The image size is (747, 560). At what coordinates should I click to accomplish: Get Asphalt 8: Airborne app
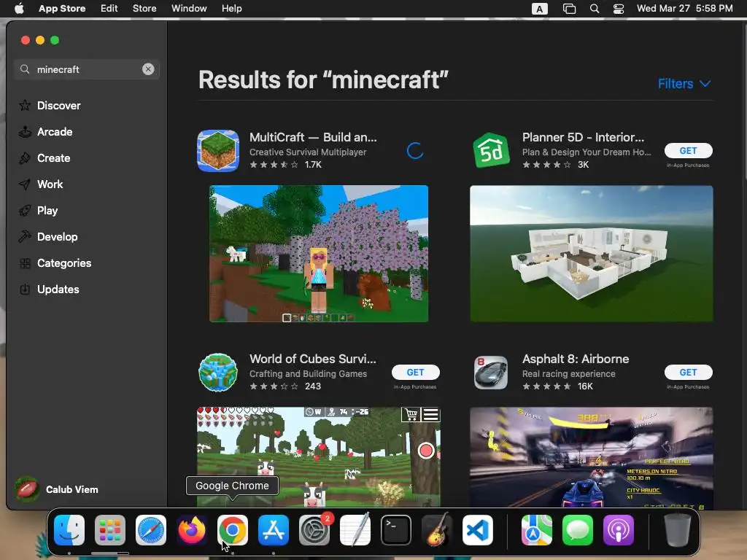click(689, 373)
